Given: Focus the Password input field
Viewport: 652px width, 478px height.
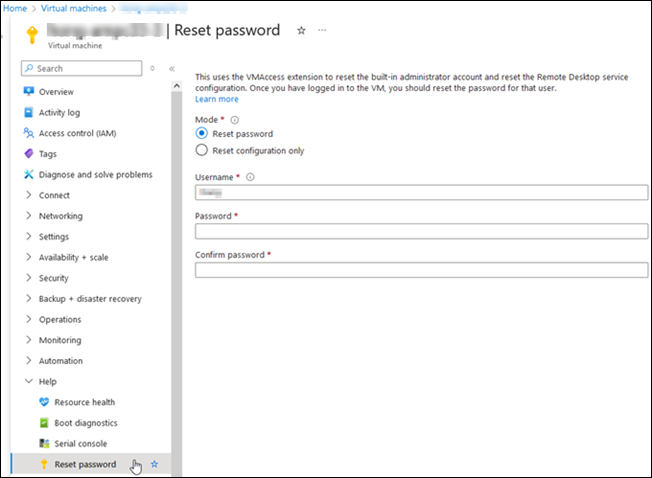Looking at the screenshot, I should [x=421, y=231].
